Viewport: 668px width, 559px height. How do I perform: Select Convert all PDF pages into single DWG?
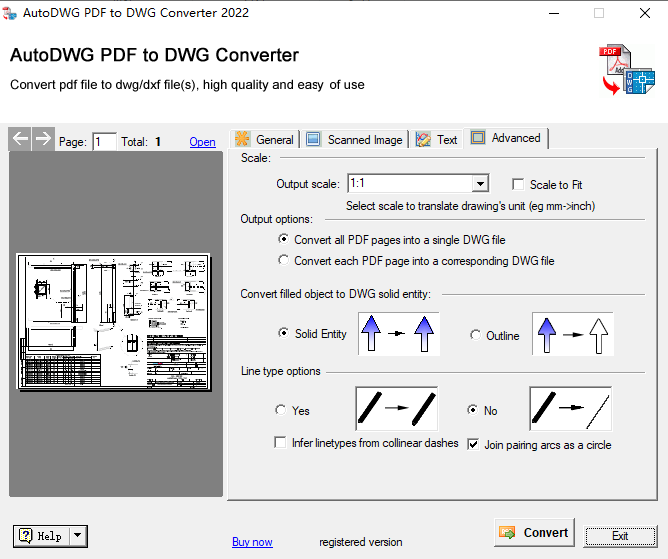pyautogui.click(x=283, y=239)
